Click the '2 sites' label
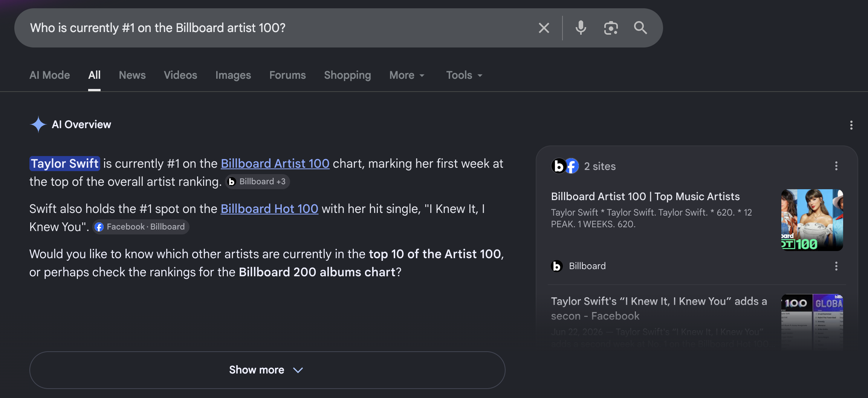Viewport: 868px width, 398px height. click(x=600, y=166)
